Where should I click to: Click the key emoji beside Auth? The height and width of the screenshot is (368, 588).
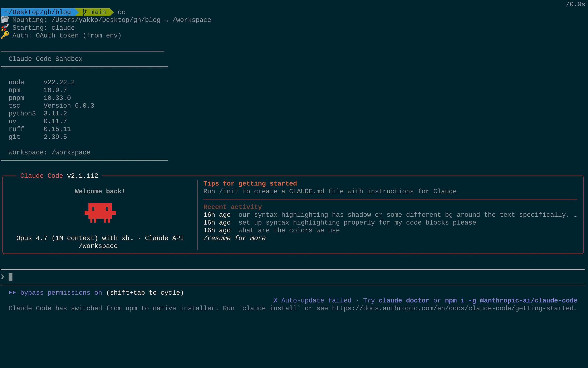coord(5,35)
